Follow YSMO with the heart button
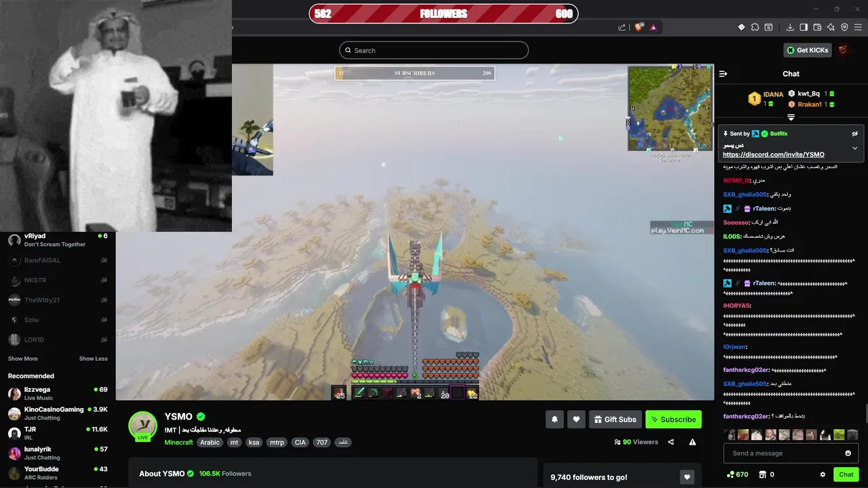This screenshot has width=868, height=488. [x=576, y=420]
